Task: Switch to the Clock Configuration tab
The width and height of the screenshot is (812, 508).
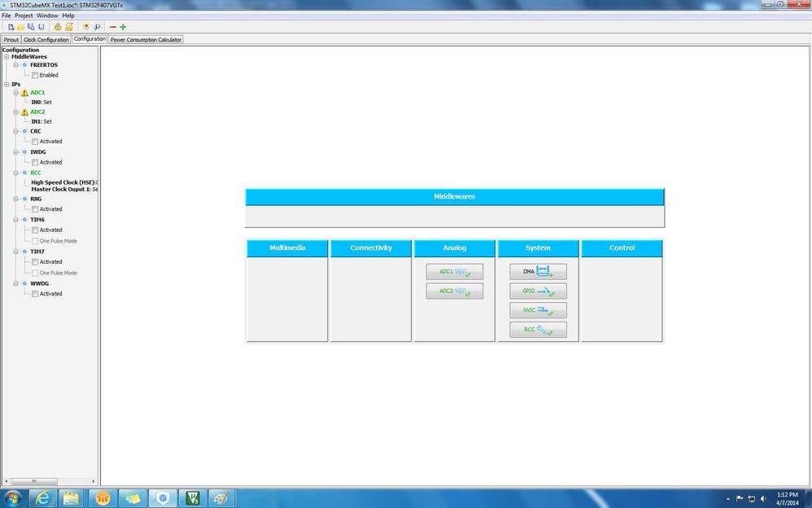Action: [x=46, y=39]
